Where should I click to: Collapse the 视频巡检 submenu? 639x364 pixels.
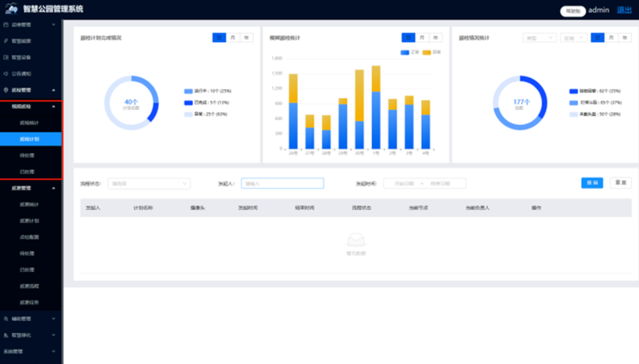[x=54, y=106]
